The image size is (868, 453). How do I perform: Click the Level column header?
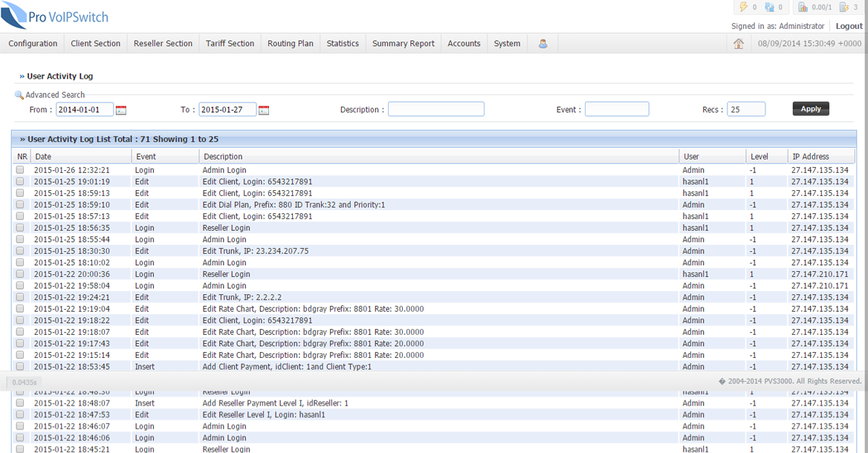coord(767,157)
